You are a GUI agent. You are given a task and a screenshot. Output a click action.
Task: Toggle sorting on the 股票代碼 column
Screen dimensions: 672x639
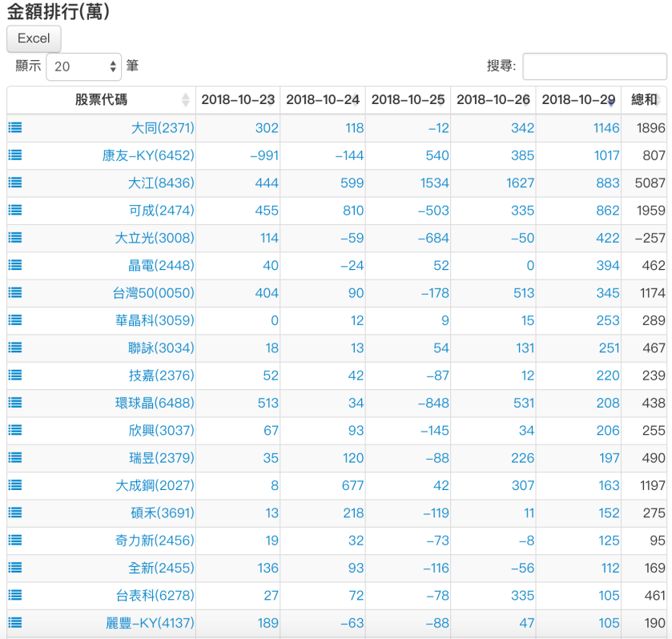(101, 99)
